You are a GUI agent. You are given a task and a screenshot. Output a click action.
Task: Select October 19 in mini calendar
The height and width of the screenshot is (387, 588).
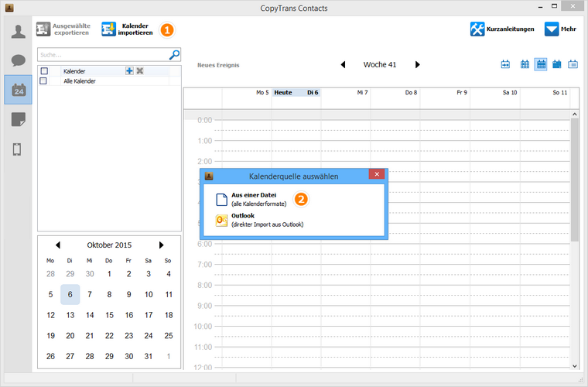click(x=50, y=336)
